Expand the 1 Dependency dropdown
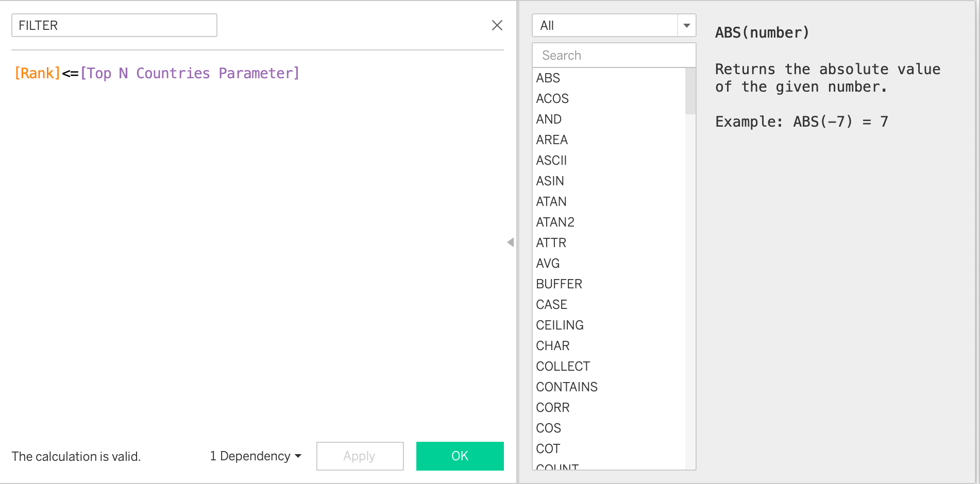This screenshot has height=484, width=980. 256,456
